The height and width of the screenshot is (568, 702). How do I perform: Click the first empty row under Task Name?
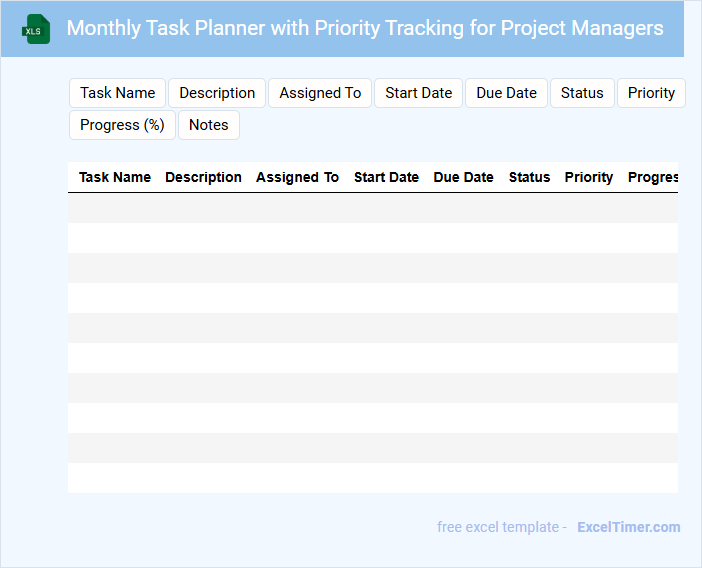[x=115, y=208]
